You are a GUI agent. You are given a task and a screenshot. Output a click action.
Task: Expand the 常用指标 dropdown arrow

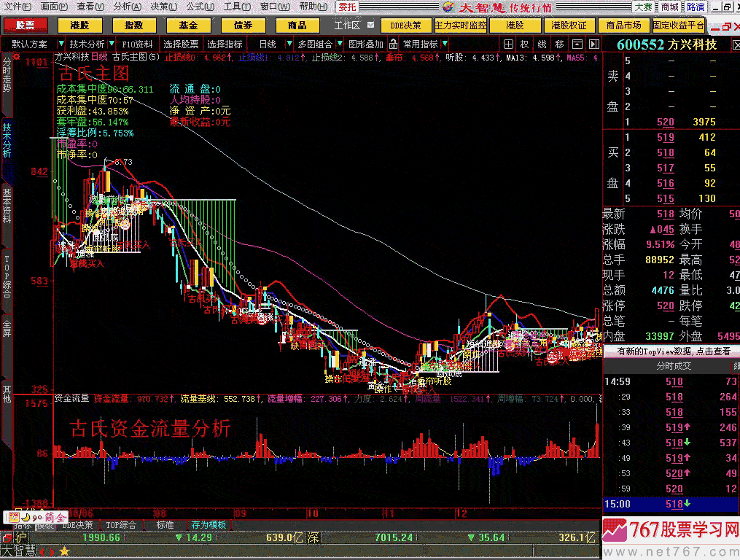(x=445, y=44)
